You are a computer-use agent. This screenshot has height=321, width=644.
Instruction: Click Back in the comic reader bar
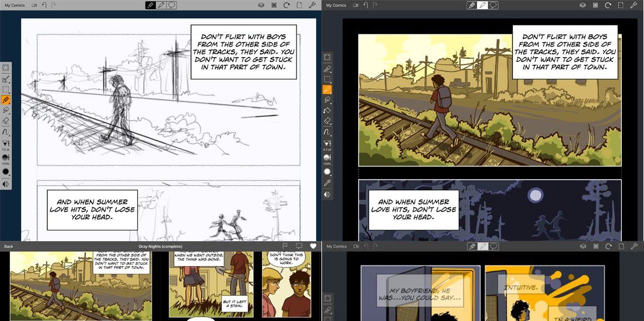(9, 246)
